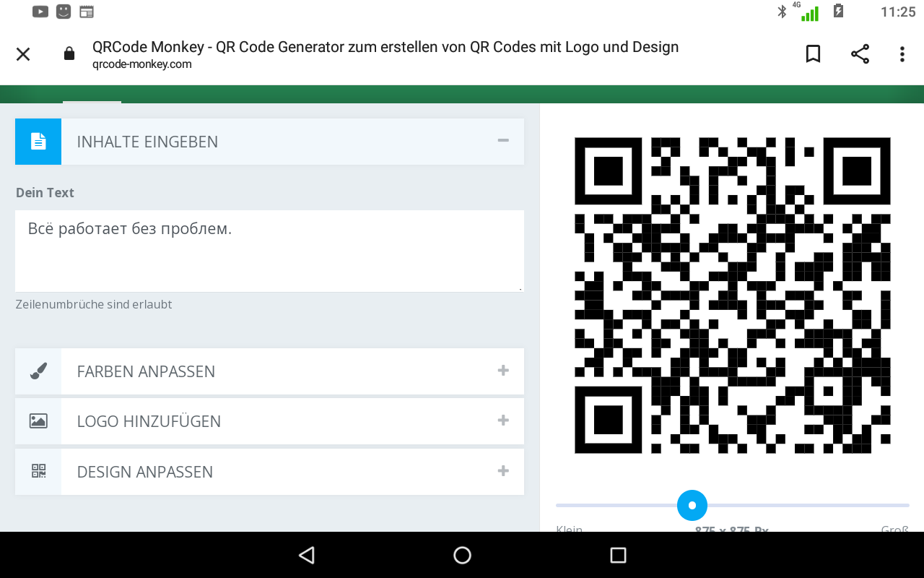Expand the LOGO HINZUFÜGEN section
The height and width of the screenshot is (578, 924).
pos(502,420)
